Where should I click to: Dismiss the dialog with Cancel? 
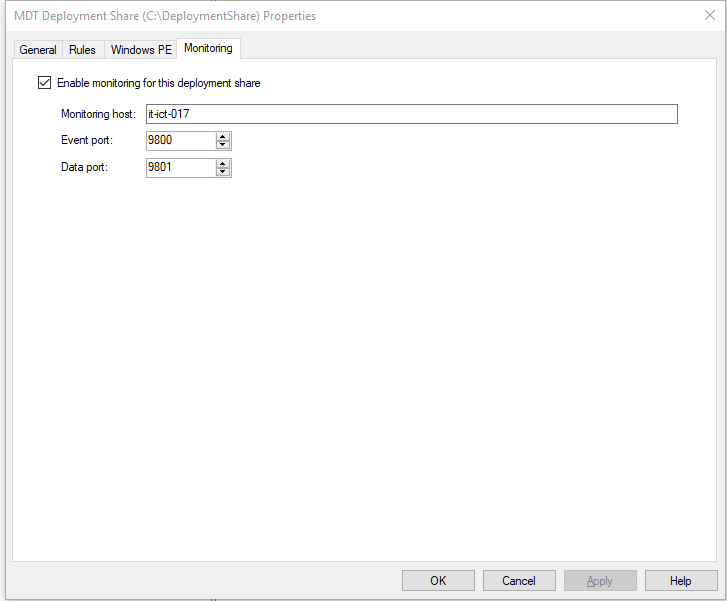pyautogui.click(x=519, y=581)
